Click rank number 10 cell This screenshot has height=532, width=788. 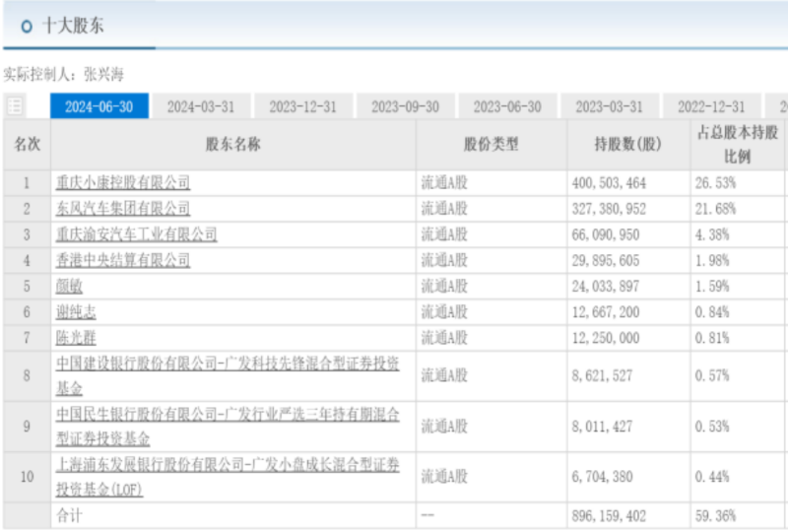click(x=28, y=477)
